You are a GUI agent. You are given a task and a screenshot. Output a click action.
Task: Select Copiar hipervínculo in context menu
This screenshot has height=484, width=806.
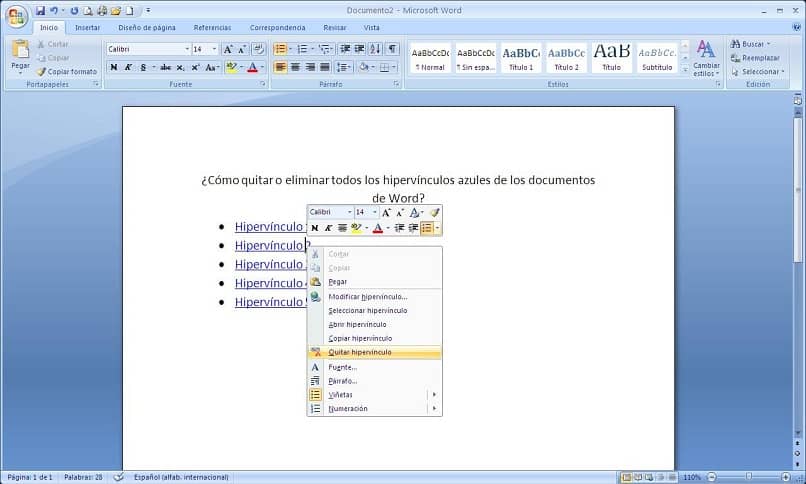pos(374,339)
